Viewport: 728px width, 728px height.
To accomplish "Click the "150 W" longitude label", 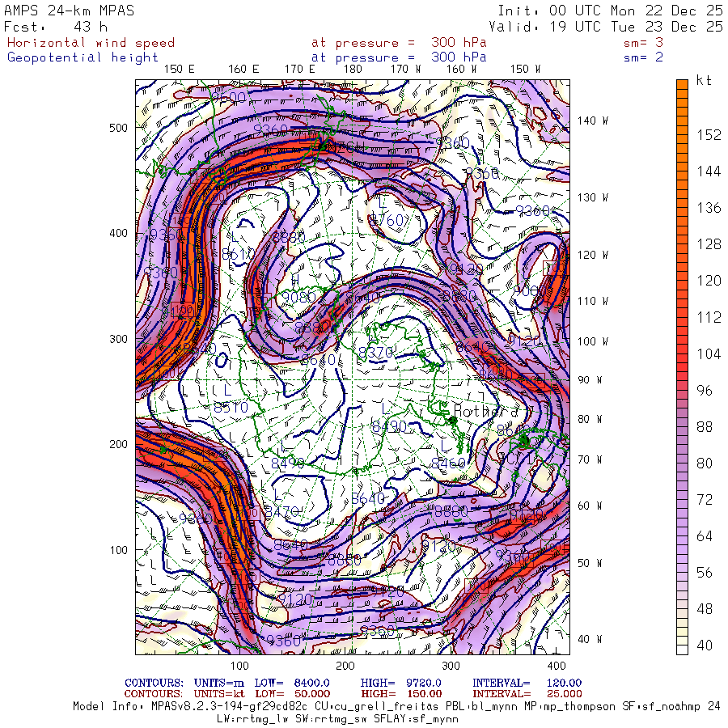I will click(526, 70).
